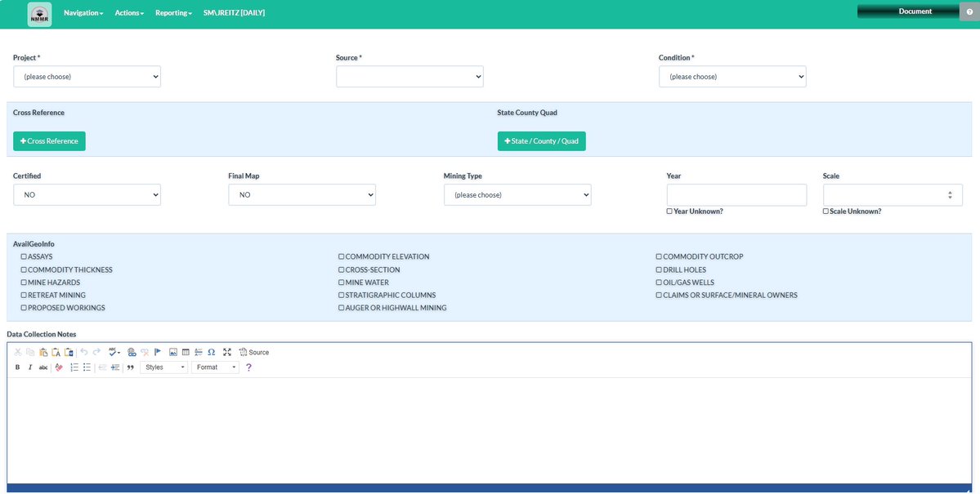Viewport: 980px width, 494px height.
Task: Open the Source dropdown
Action: click(x=409, y=77)
